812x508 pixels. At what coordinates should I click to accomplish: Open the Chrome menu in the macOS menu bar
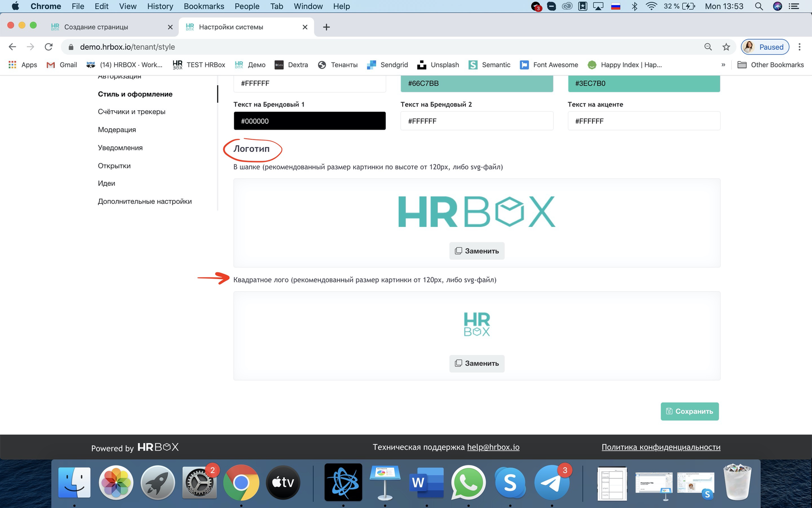(x=45, y=6)
